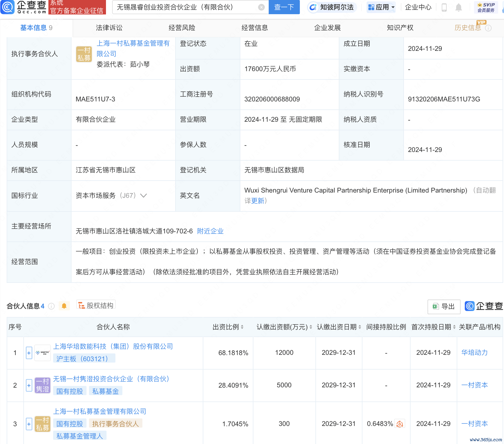Image resolution: width=504 pixels, height=444 pixels.
Task: Expand row 2 无锡一村隽澄 with plus
Action: [29, 385]
